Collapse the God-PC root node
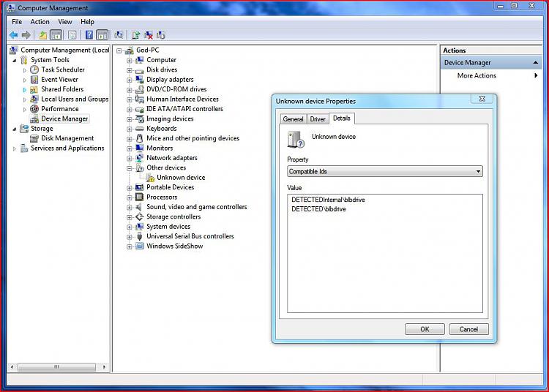This screenshot has width=549, height=392. point(119,50)
